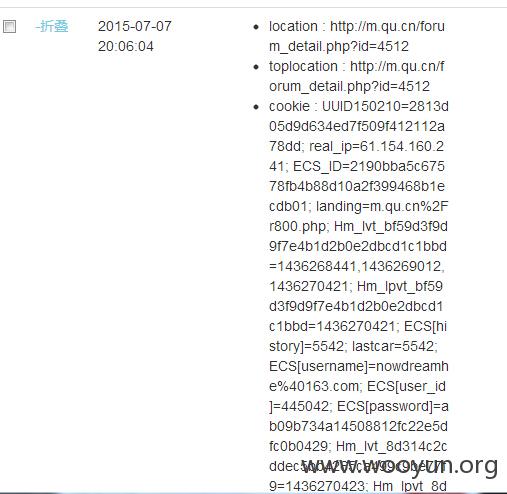Click the www.wooyun.org watermark

coord(400,466)
